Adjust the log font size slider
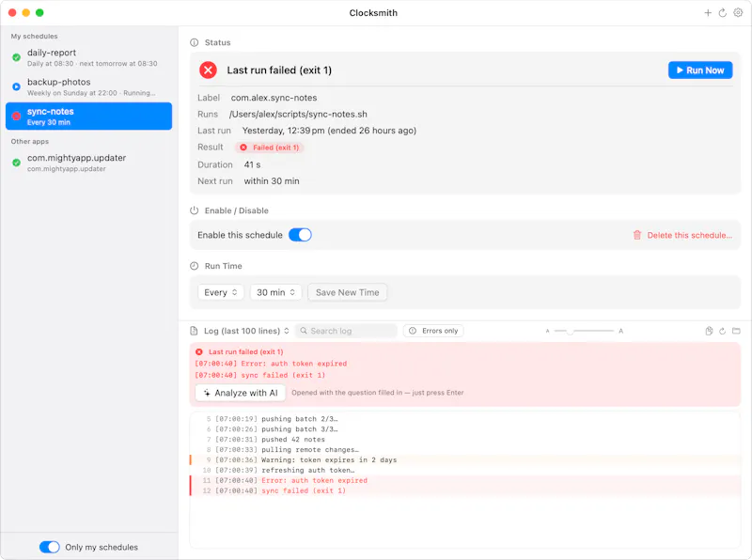This screenshot has height=560, width=752. pos(584,331)
